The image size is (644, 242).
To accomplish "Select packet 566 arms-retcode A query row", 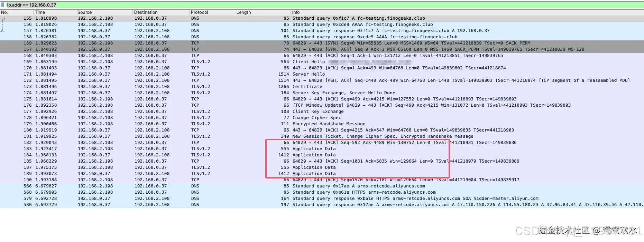I will (322, 186).
